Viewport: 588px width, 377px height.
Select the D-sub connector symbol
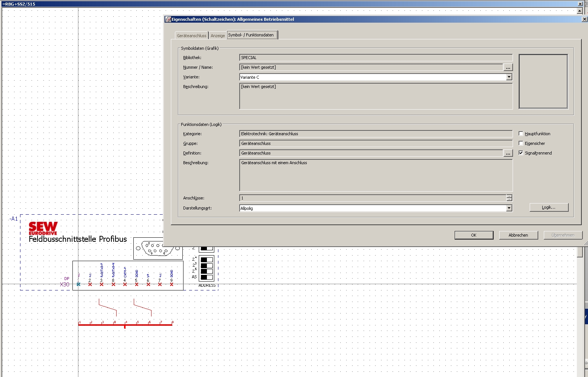click(158, 248)
